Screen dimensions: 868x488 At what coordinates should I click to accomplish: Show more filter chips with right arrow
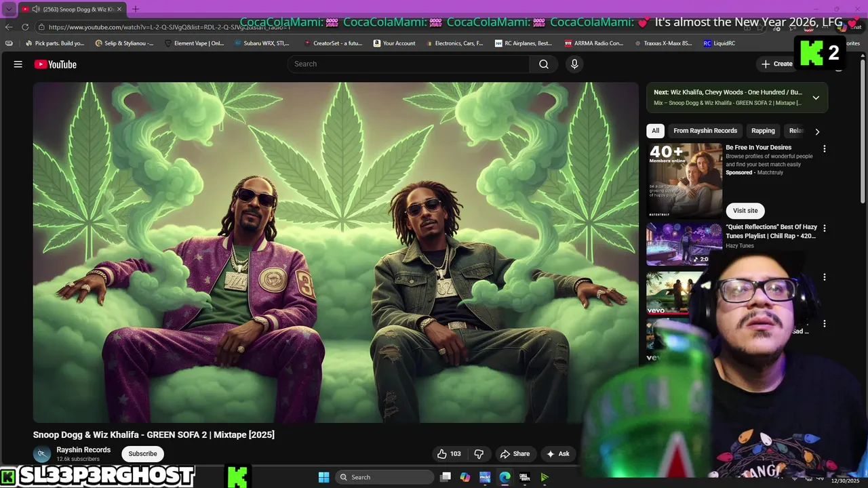[817, 131]
